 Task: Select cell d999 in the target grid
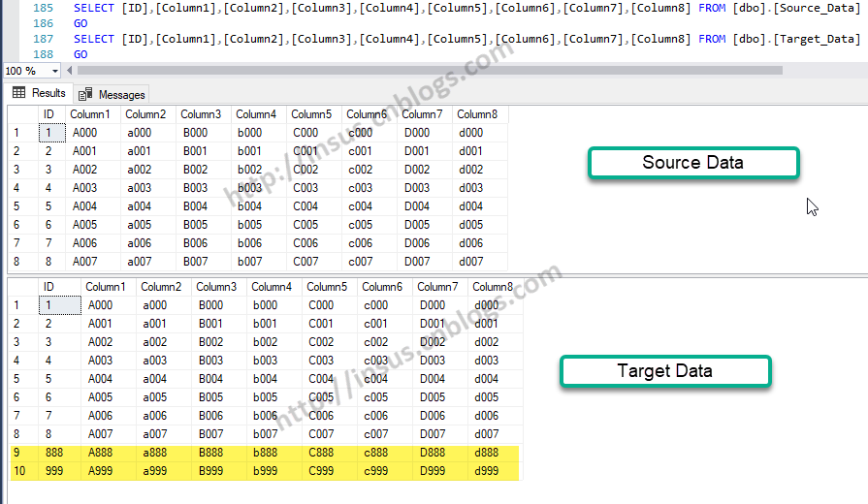pyautogui.click(x=486, y=470)
